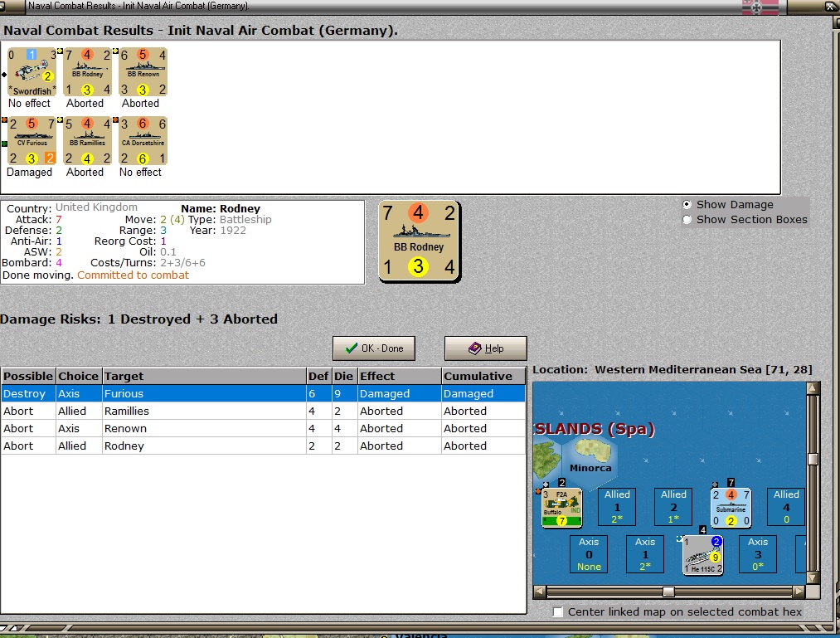Click the large BB Rodney unit detail counter
This screenshot has height=638, width=840.
tap(419, 241)
